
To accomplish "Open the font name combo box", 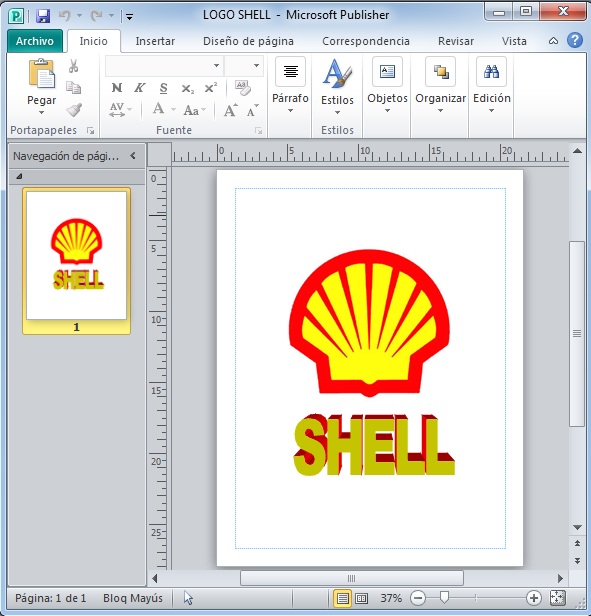I will (x=164, y=66).
